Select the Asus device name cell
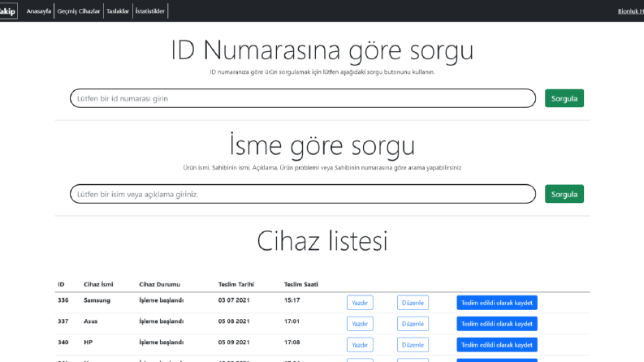The image size is (644, 362). (x=90, y=321)
